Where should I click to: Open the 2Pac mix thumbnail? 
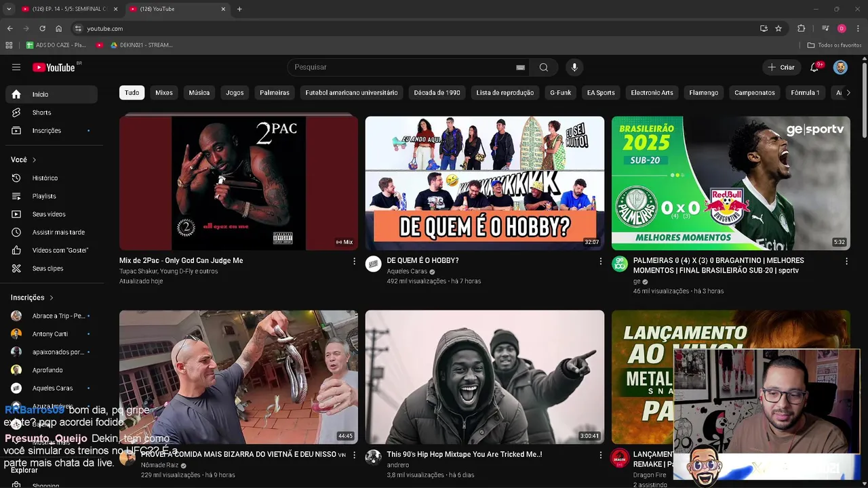point(239,183)
